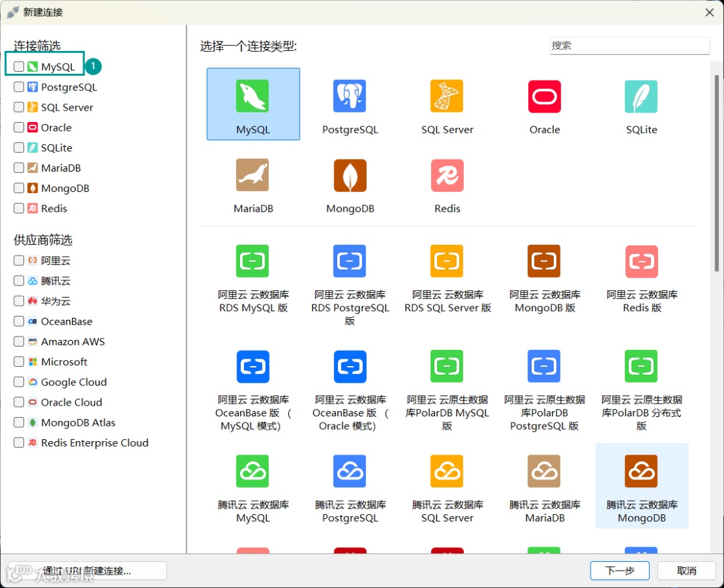The width and height of the screenshot is (724, 588).
Task: Choose 腾讯云 云数据库 PostgreSQL icon
Action: 349,471
